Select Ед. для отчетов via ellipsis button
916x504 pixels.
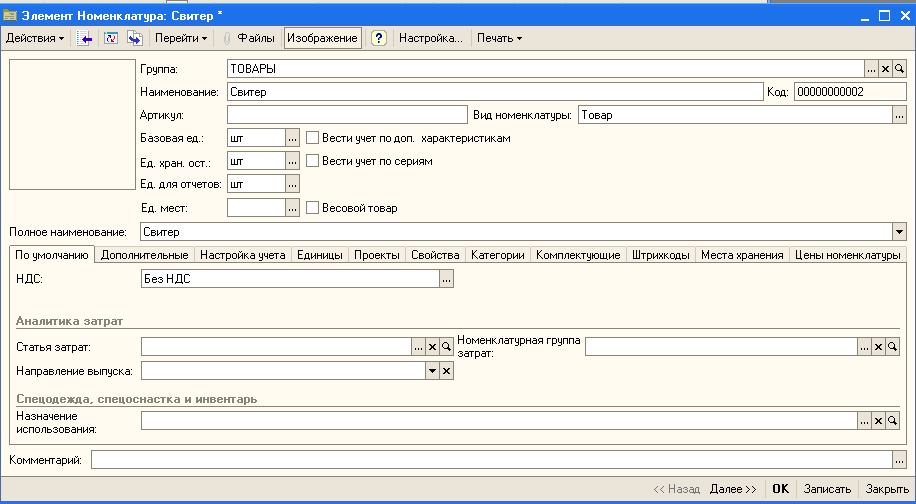pos(292,185)
